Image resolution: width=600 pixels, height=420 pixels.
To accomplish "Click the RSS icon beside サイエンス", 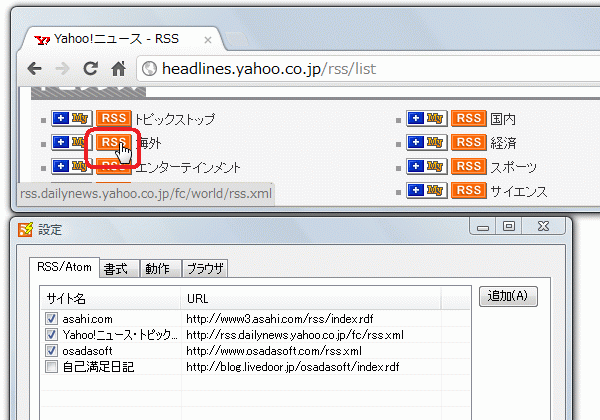I will point(468,190).
